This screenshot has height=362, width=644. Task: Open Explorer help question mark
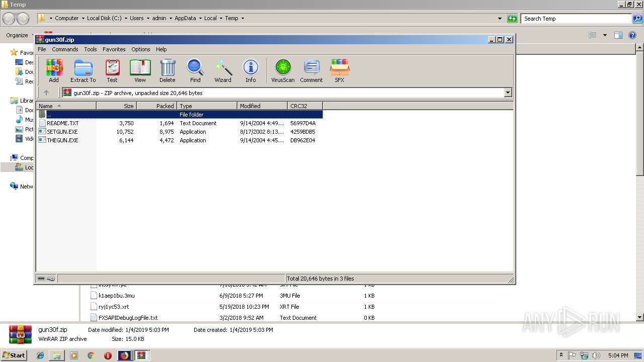point(632,35)
